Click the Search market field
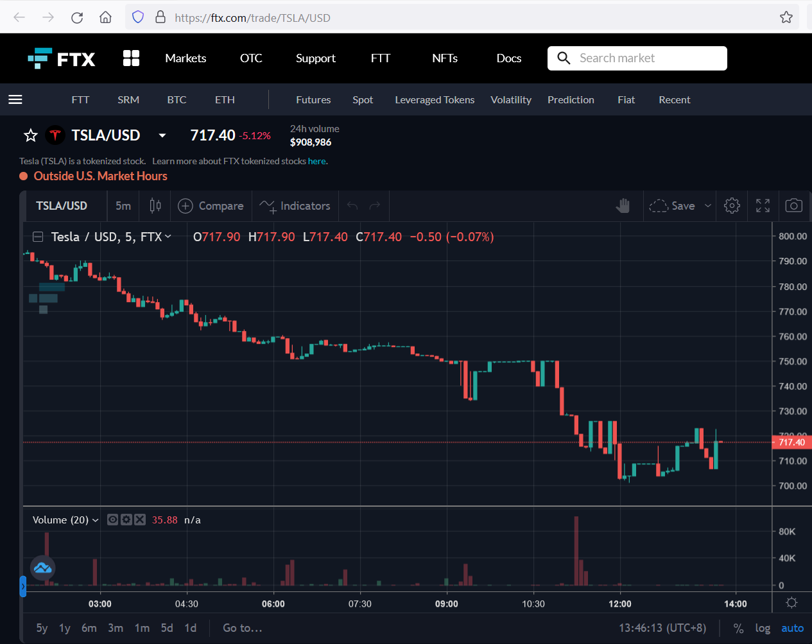The width and height of the screenshot is (812, 644). pos(637,58)
